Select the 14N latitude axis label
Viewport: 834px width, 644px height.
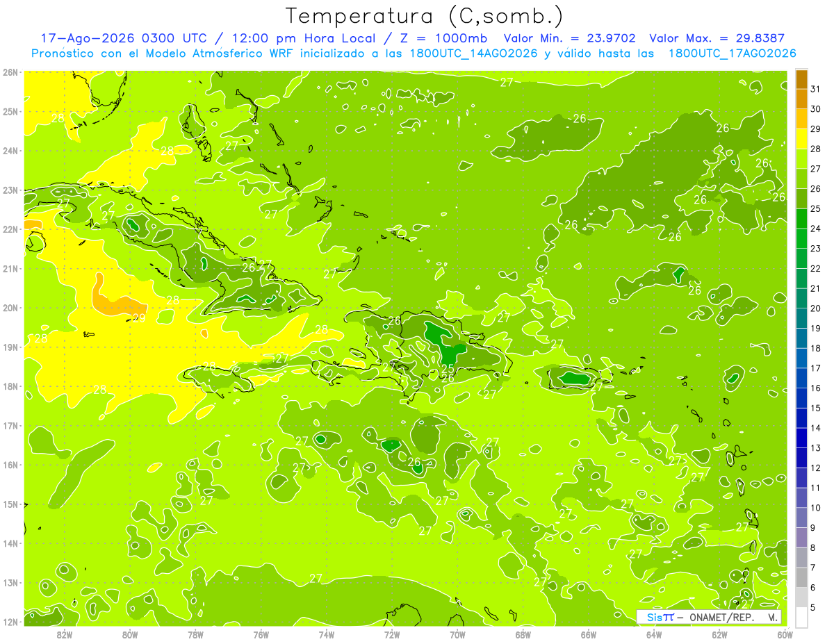(x=10, y=543)
